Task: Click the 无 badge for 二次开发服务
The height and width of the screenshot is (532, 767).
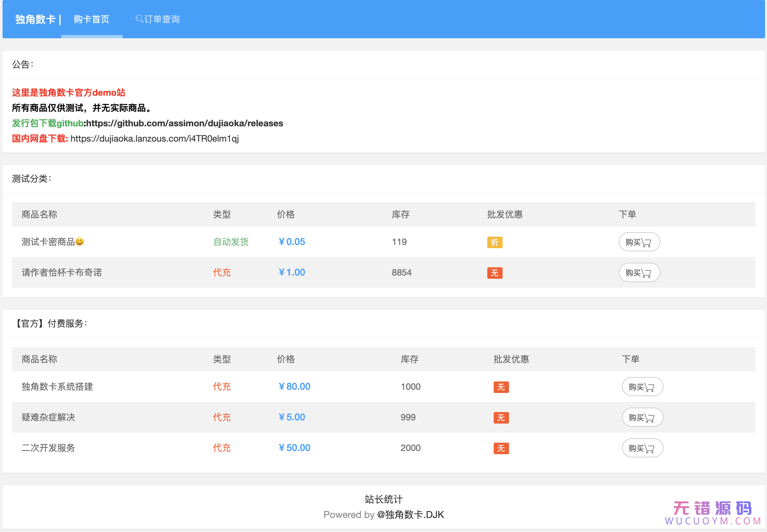Action: click(x=501, y=448)
